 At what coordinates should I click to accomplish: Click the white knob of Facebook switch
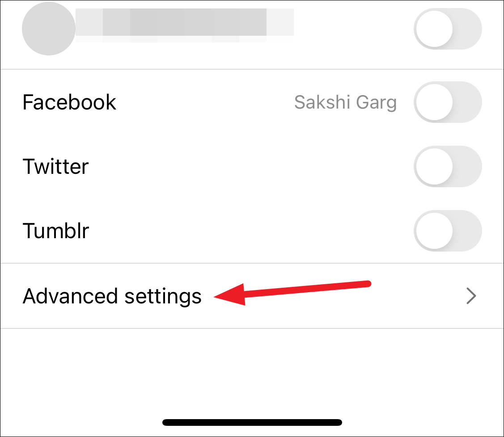tap(434, 102)
